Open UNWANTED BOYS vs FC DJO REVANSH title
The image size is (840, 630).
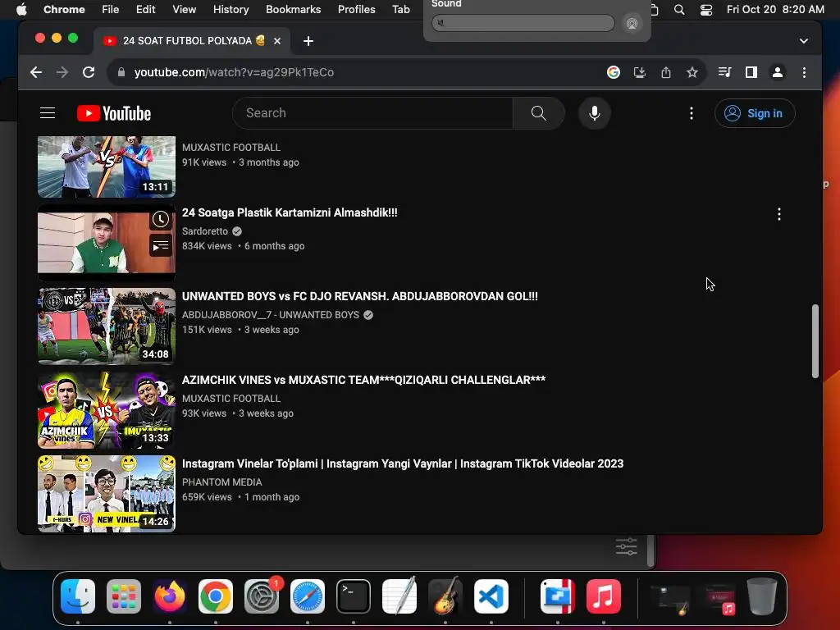359,296
